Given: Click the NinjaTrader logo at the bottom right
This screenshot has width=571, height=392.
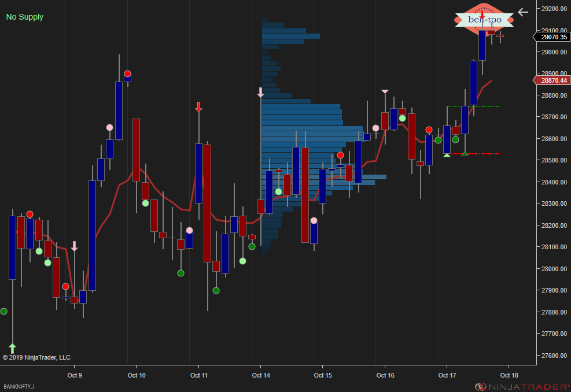Looking at the screenshot, I should click(522, 387).
